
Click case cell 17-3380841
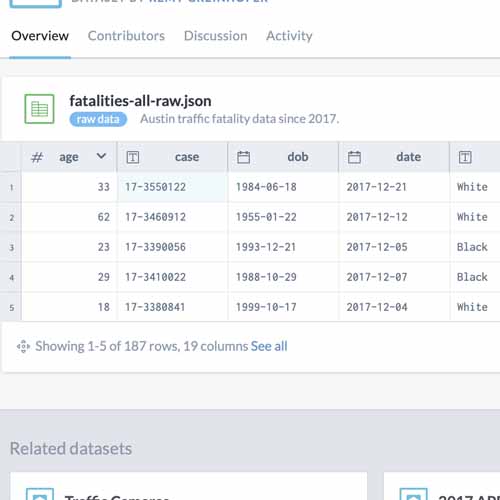[x=173, y=307]
